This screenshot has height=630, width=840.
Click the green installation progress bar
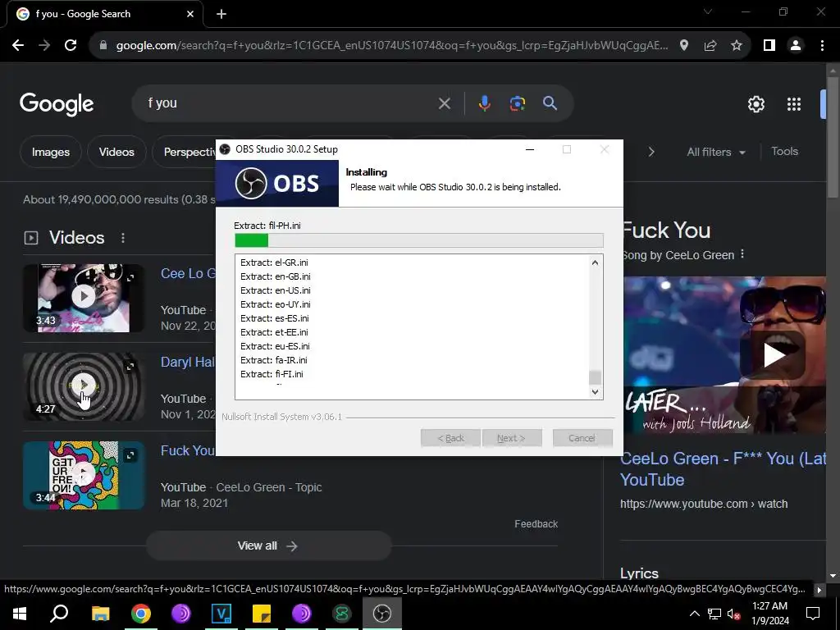pos(419,240)
